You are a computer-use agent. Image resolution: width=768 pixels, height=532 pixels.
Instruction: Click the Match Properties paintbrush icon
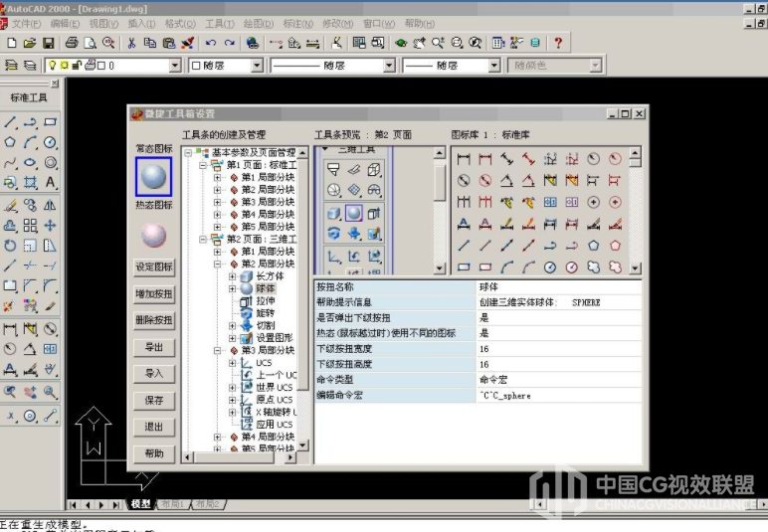coord(187,43)
